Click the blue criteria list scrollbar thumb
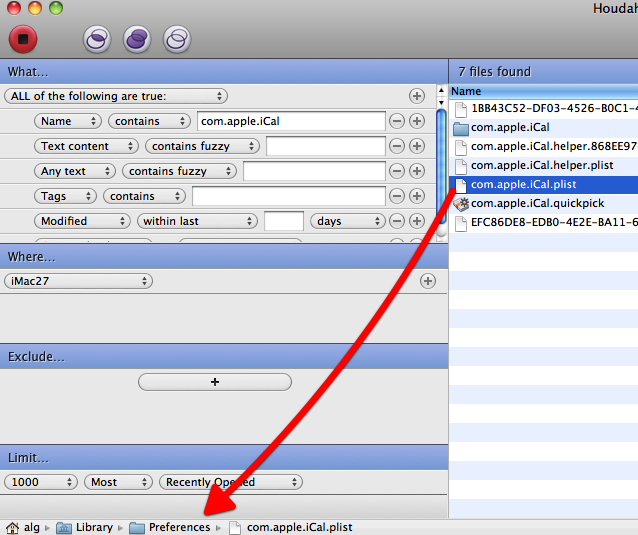Screen dimensions: 638x535 coord(441,167)
